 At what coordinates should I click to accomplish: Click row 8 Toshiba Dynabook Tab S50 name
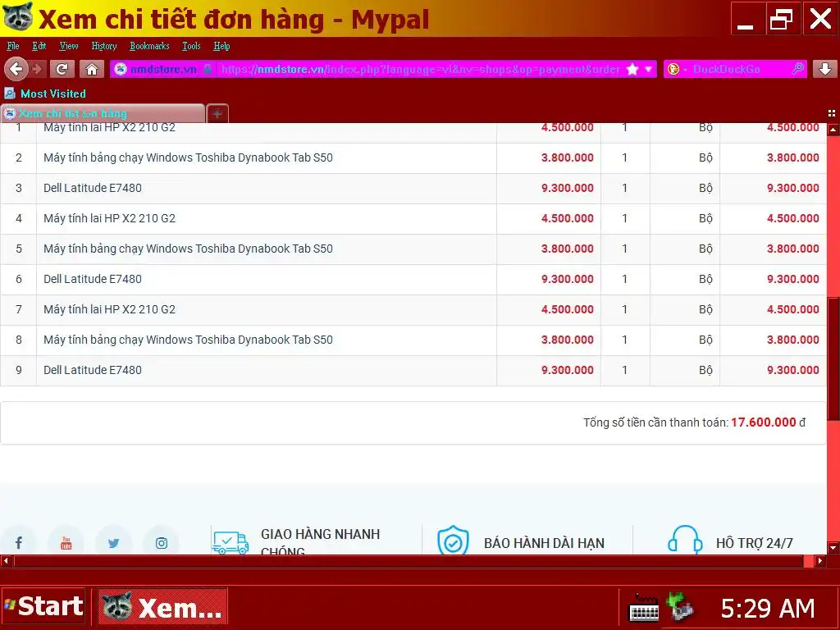coord(188,340)
